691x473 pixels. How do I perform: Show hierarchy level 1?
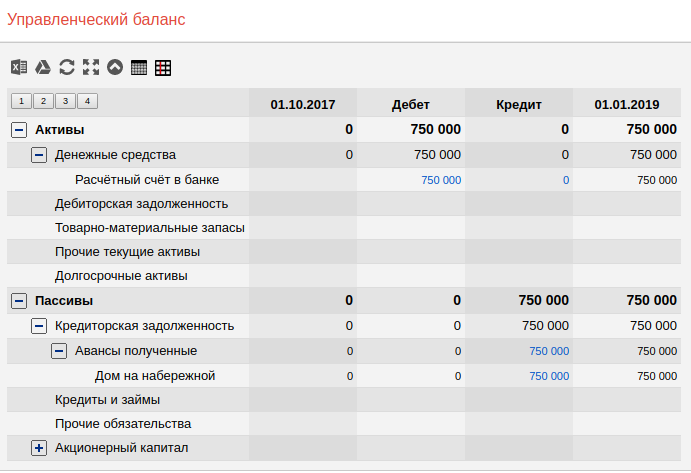21,101
